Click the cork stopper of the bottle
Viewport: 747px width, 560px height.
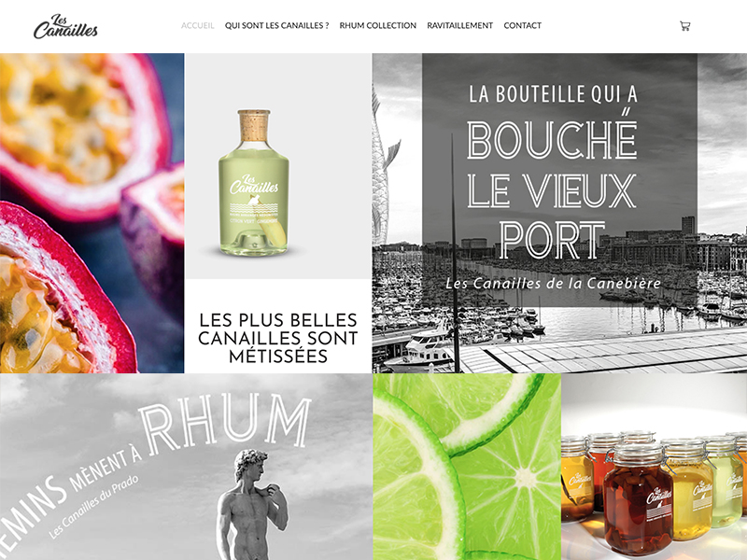click(x=254, y=125)
